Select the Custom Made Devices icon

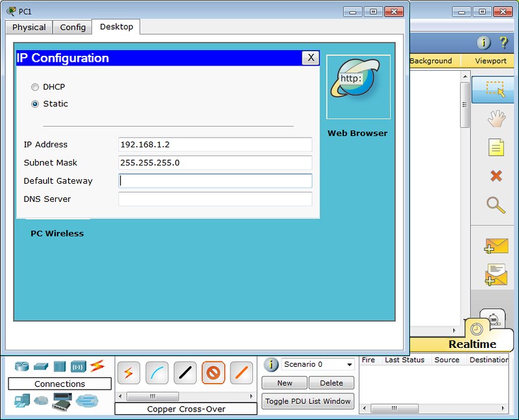click(62, 401)
